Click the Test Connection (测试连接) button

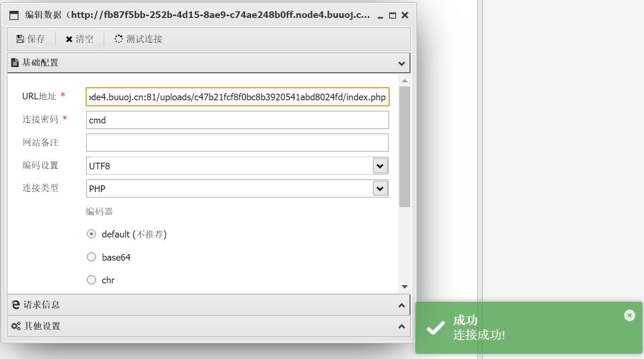pyautogui.click(x=138, y=39)
